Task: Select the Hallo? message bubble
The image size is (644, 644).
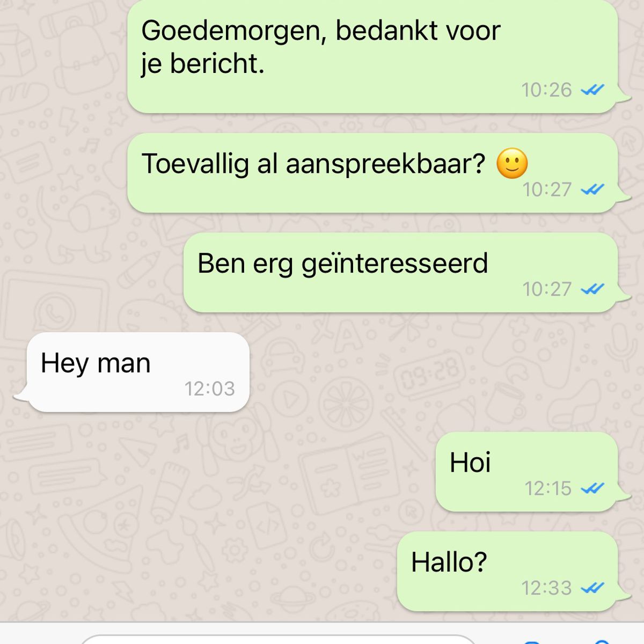Action: (x=508, y=571)
